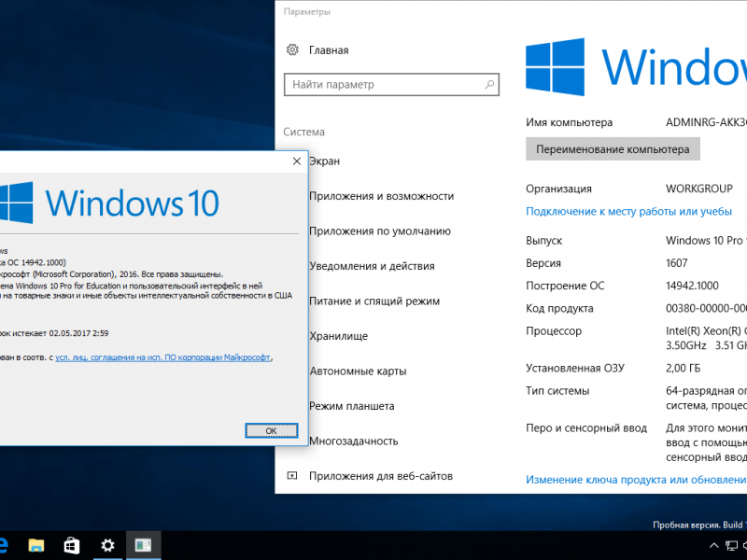Screen dimensions: 747x560
Task: Open Подключение к месту работы или учебы link
Action: point(628,212)
